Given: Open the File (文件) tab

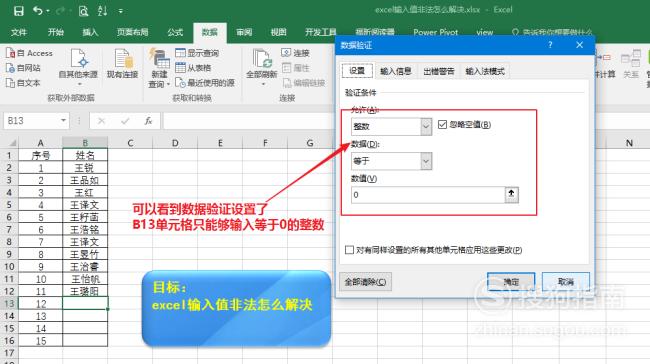Looking at the screenshot, I should (x=19, y=32).
